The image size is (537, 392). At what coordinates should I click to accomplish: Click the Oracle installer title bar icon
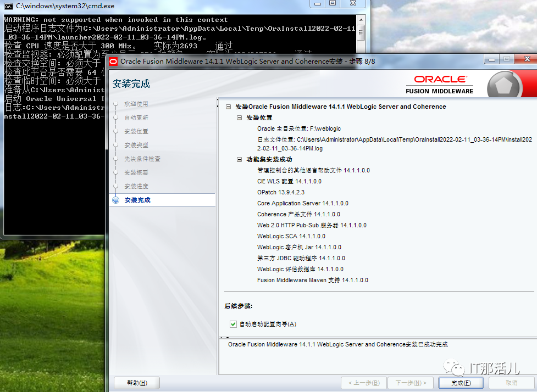(x=113, y=61)
